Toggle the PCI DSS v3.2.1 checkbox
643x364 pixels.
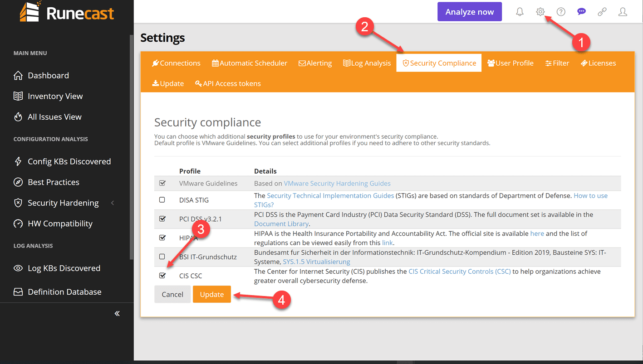tap(162, 218)
